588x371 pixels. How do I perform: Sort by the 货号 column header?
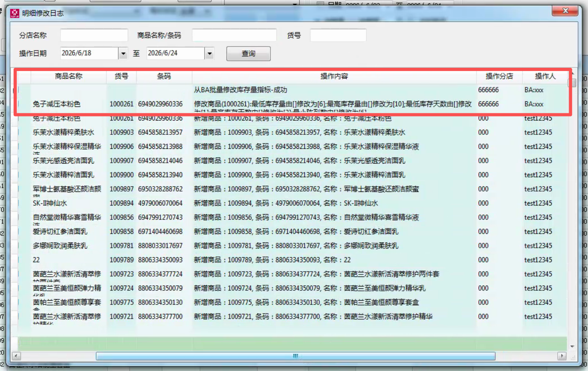pos(121,76)
